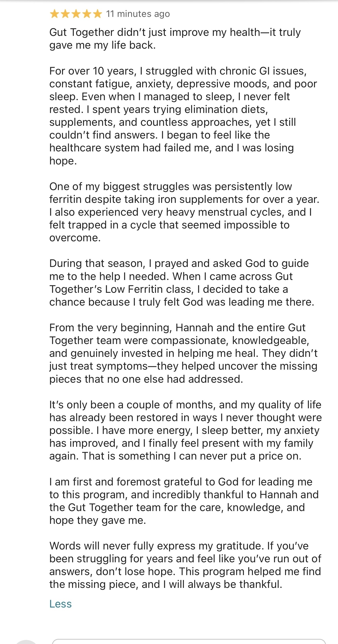Click the gray avatar circle at bottom
This screenshot has height=644, width=338.
coord(26,642)
